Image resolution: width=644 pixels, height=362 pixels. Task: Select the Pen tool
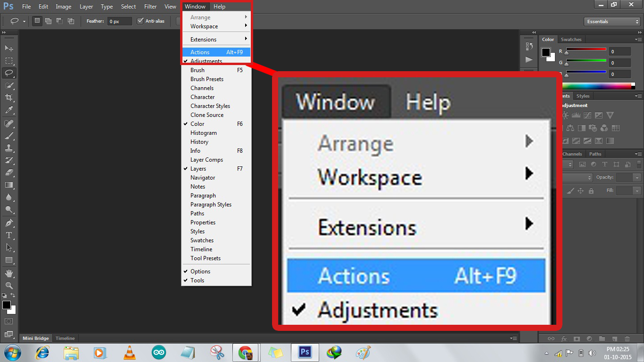point(9,223)
